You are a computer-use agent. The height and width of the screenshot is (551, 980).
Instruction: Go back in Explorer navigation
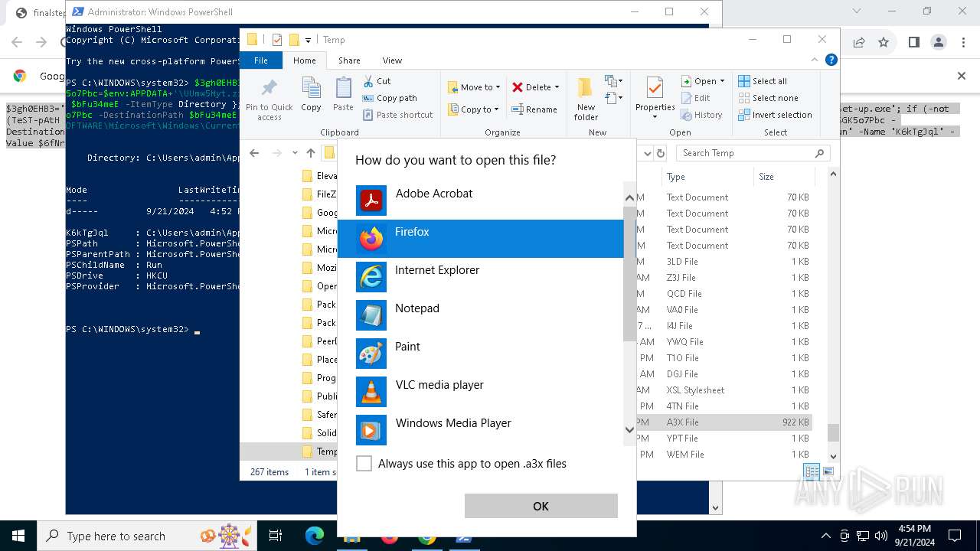coord(254,153)
